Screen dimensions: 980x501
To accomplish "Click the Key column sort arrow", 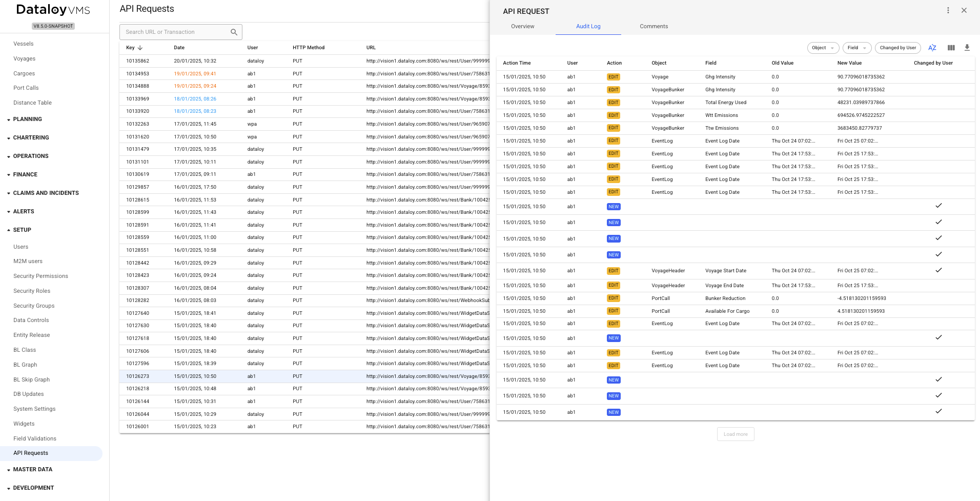I will point(140,48).
